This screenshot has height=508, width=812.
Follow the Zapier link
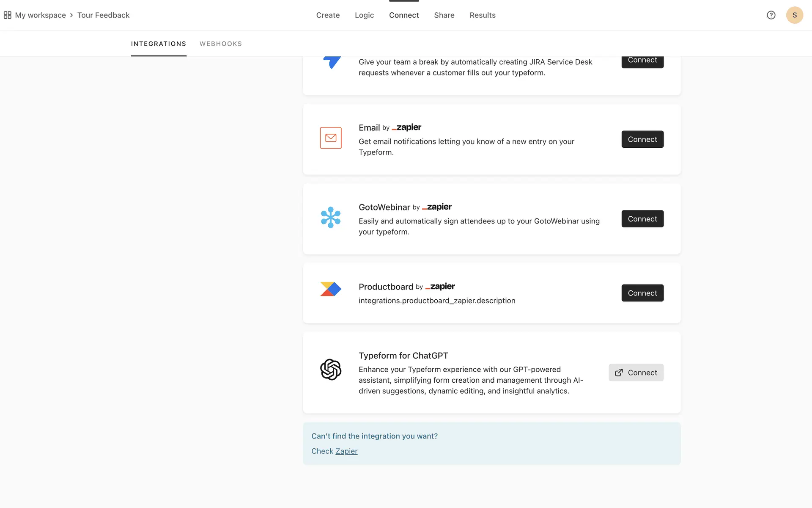click(346, 451)
